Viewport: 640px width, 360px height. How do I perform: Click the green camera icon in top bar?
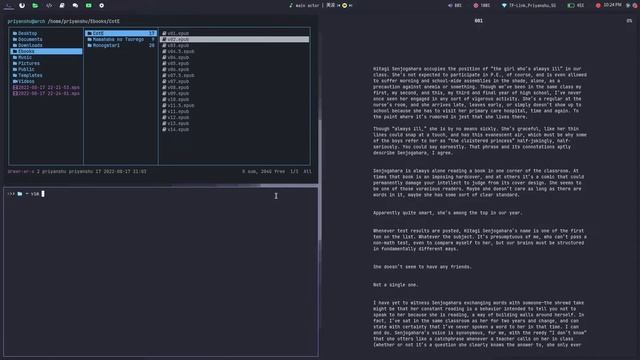tap(89, 5)
